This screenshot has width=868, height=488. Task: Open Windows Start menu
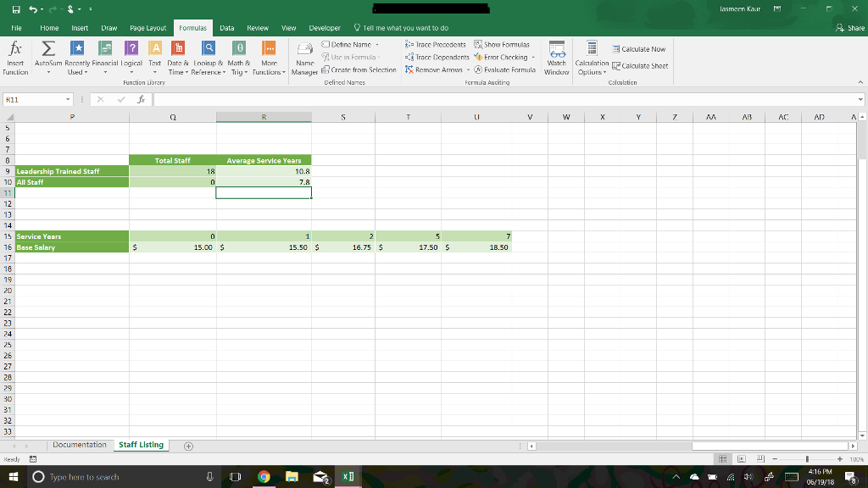[14, 476]
